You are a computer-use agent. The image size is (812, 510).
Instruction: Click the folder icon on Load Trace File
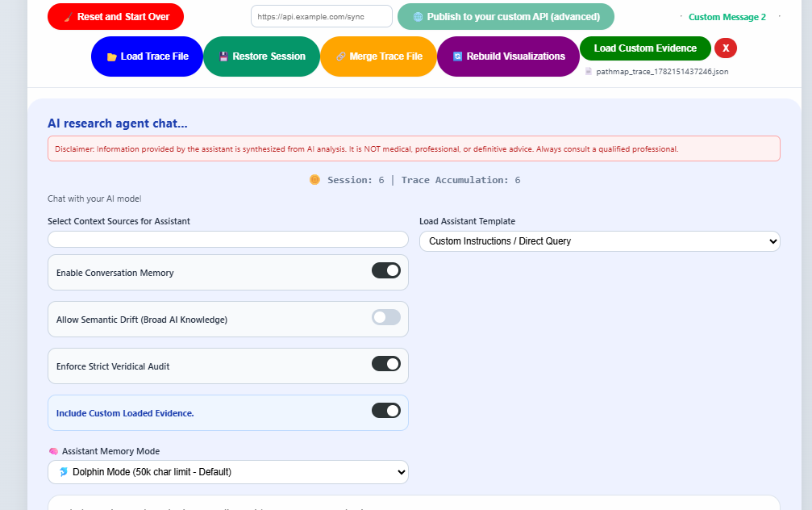pos(111,56)
